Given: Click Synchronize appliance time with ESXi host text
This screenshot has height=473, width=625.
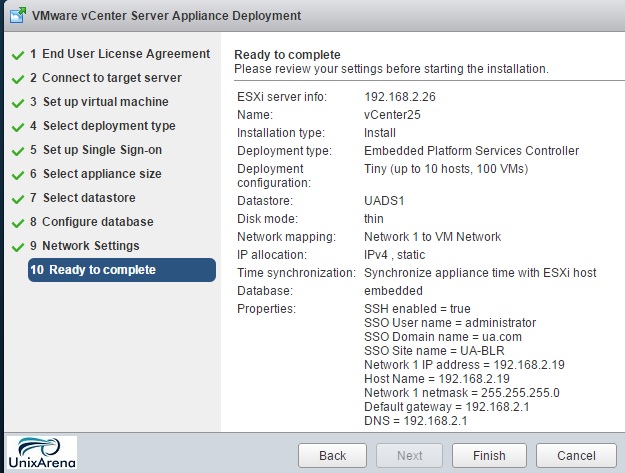Looking at the screenshot, I should (x=480, y=273).
